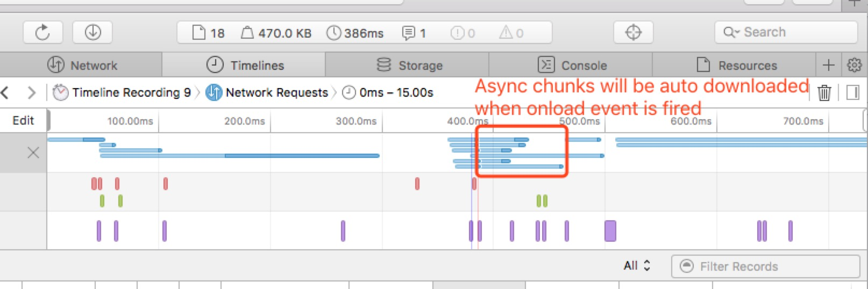The image size is (868, 289).
Task: Open the All filter scope dropdown
Action: 637,266
